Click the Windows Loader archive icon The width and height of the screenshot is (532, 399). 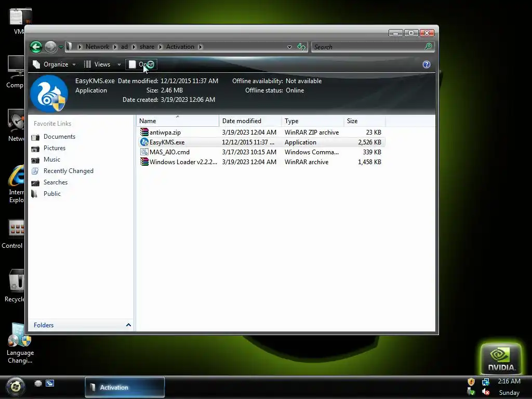point(144,162)
